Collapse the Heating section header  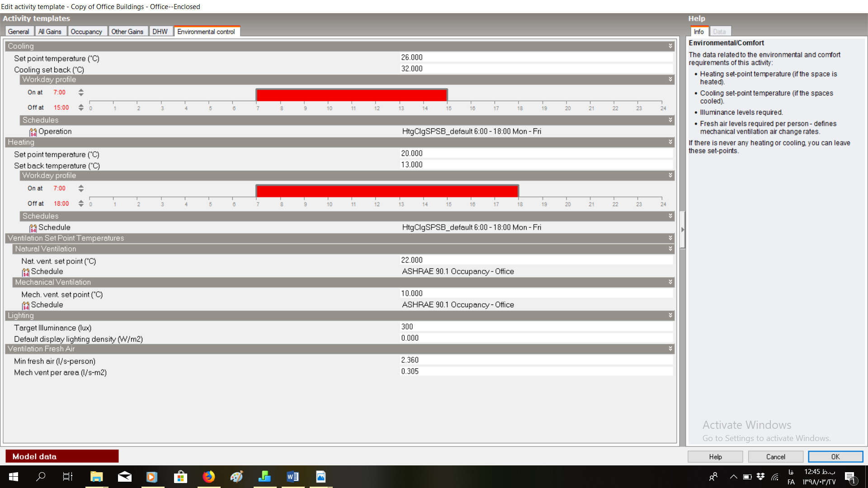point(670,142)
